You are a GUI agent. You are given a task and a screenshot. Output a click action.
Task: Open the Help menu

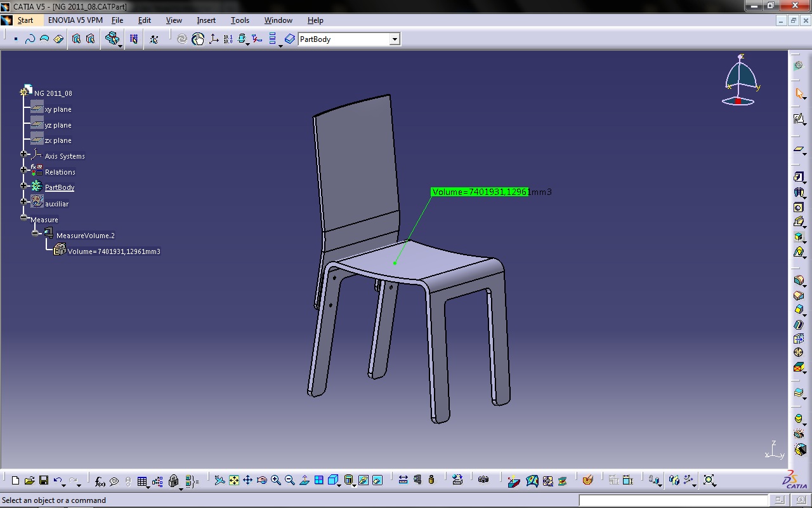[x=315, y=20]
